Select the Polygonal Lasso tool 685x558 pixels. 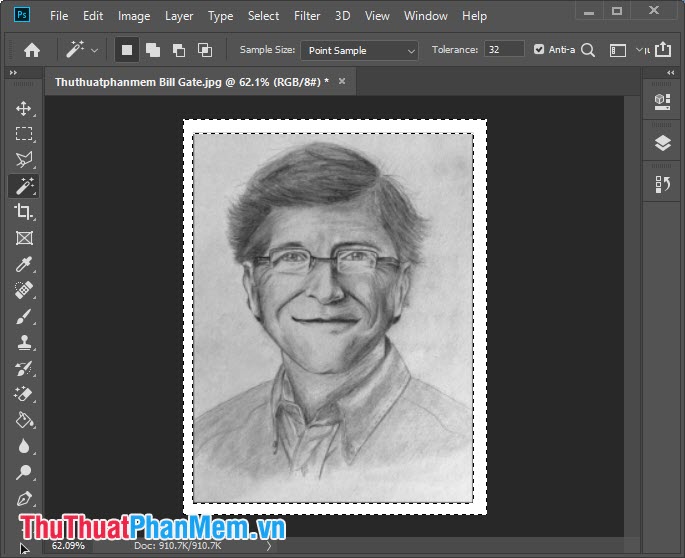tap(24, 159)
